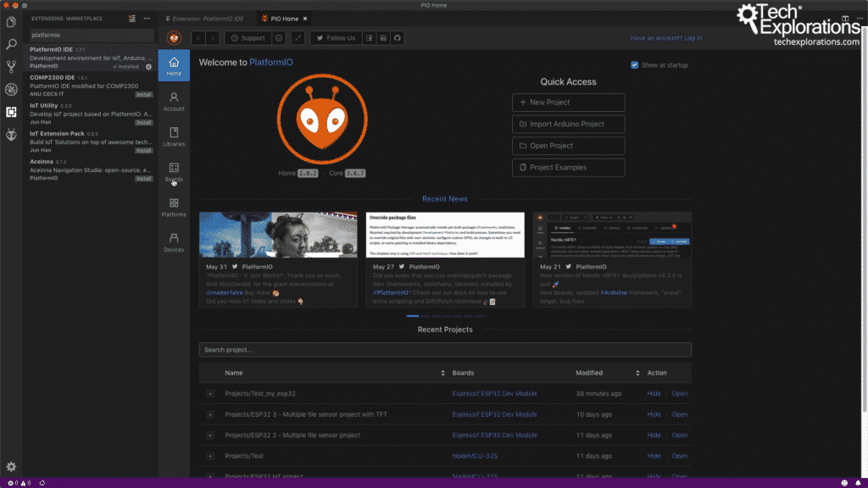This screenshot has width=868, height=488.
Task: Click the PlatformIO link in welcome heading
Action: tap(270, 63)
